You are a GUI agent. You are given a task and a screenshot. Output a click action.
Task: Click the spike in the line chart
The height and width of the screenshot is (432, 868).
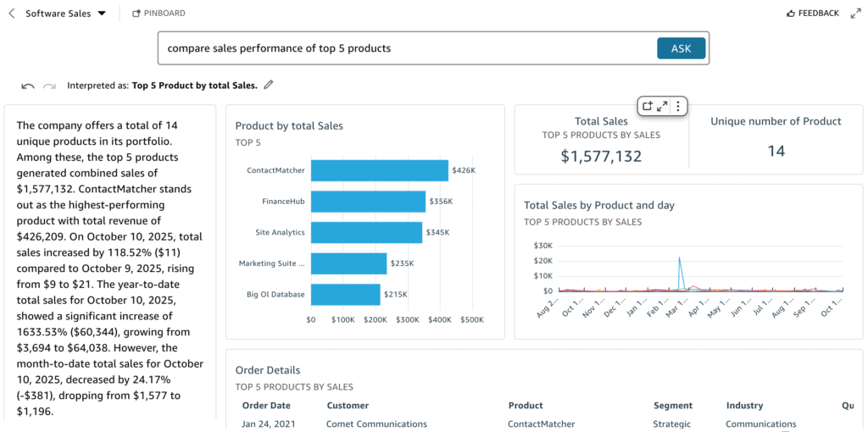(x=679, y=261)
